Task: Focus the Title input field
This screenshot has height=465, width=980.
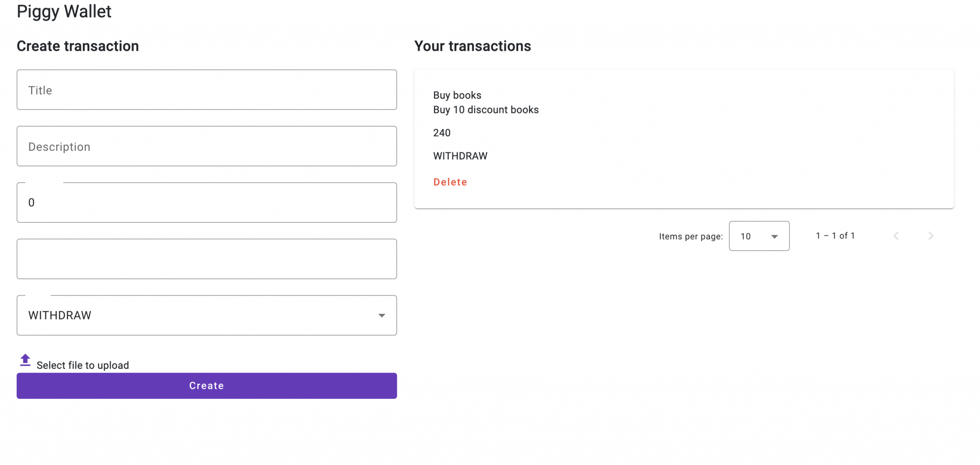Action: 206,90
